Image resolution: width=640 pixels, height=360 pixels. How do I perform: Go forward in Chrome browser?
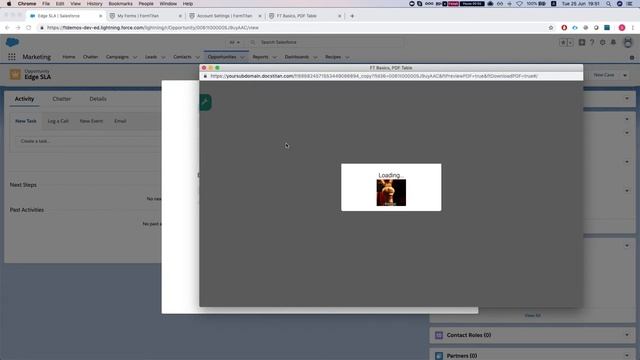pyautogui.click(x=18, y=28)
